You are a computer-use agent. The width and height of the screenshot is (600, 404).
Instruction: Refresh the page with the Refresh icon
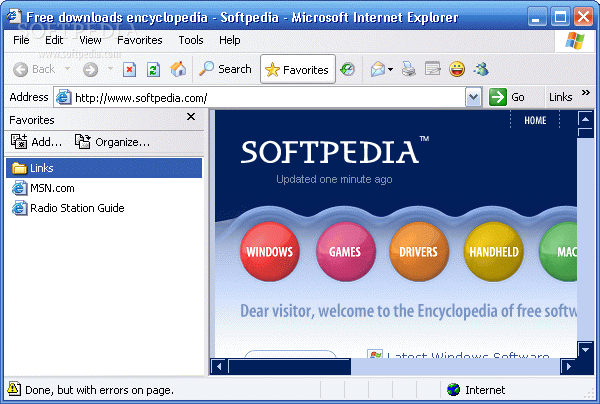pyautogui.click(x=153, y=70)
